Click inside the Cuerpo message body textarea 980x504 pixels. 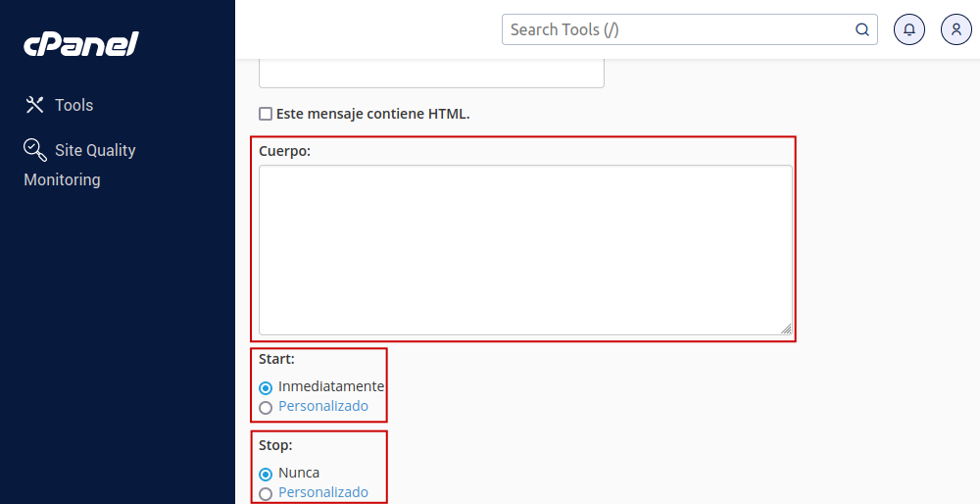tap(525, 250)
